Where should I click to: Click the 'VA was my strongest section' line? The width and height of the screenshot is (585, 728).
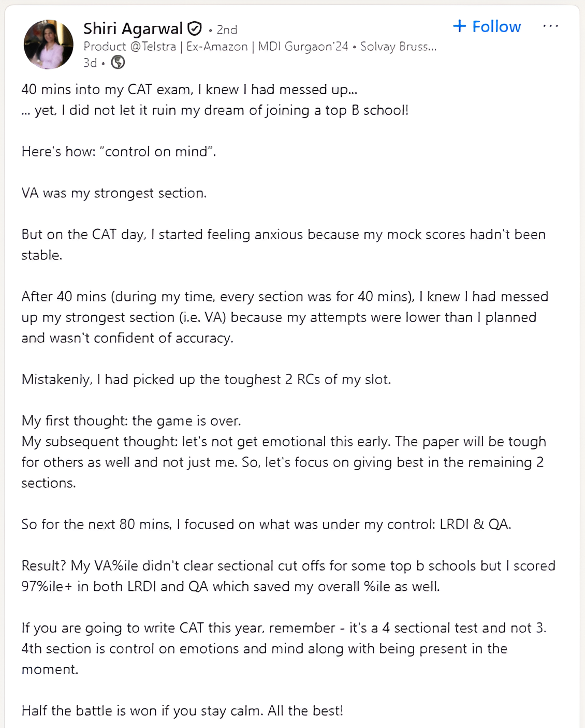(x=114, y=193)
